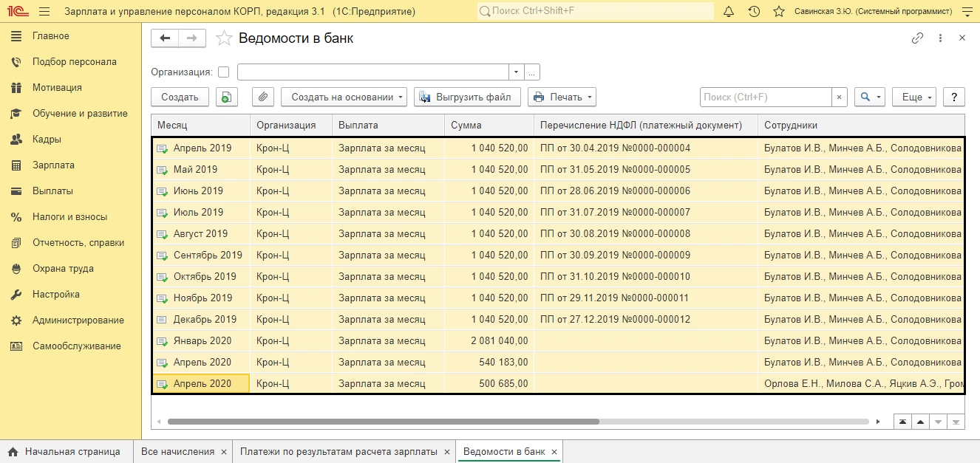Select the Май 2019 row

coord(558,169)
